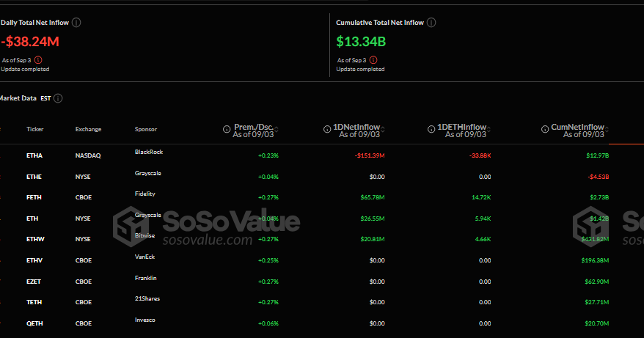The width and height of the screenshot is (644, 338).
Task: Click info icon next to Market Data EST
Action: pyautogui.click(x=58, y=98)
